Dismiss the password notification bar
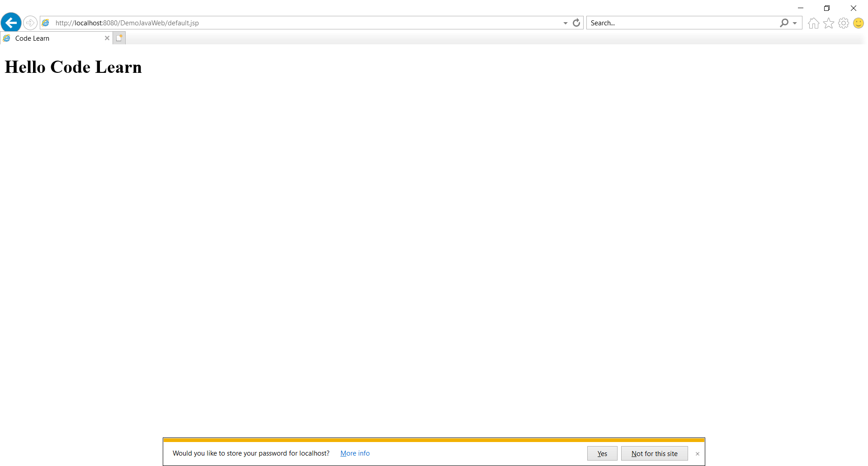This screenshot has height=466, width=868. tap(697, 454)
